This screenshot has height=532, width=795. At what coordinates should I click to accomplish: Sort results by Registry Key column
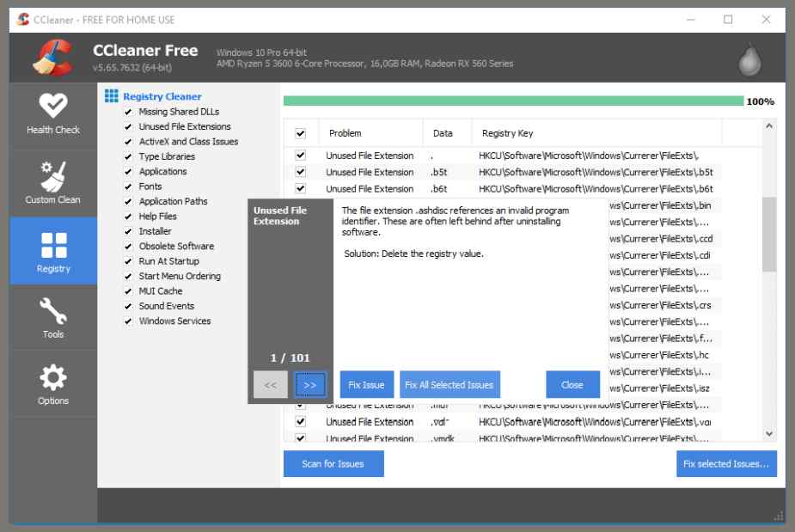click(507, 133)
